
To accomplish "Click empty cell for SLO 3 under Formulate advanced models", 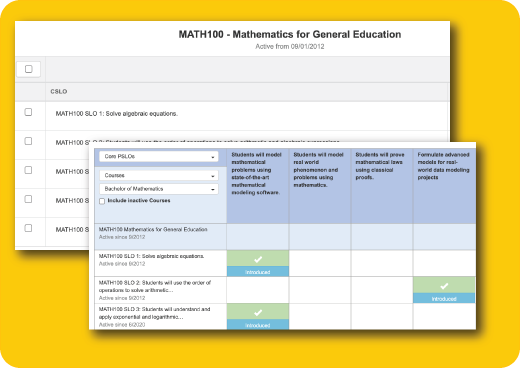I will click(x=444, y=316).
